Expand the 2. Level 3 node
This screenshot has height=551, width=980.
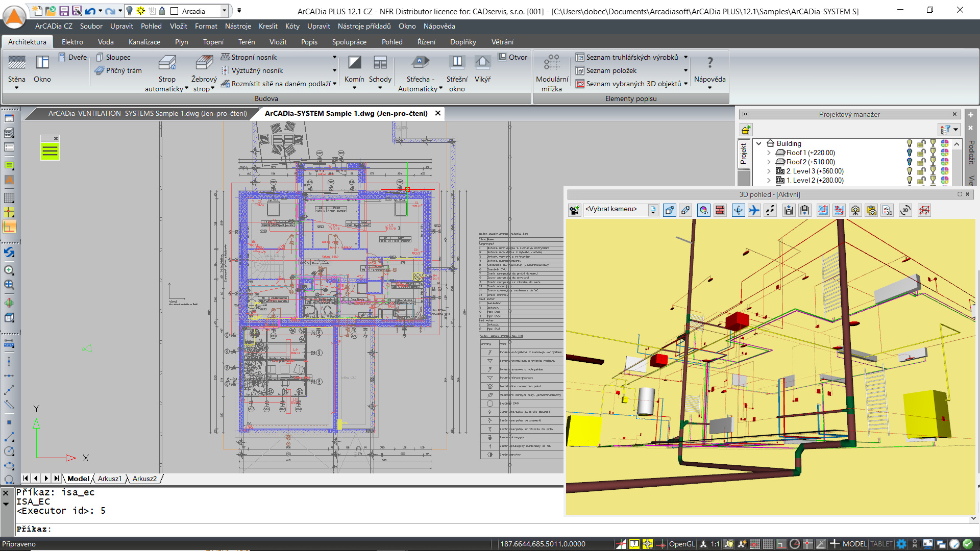(769, 171)
